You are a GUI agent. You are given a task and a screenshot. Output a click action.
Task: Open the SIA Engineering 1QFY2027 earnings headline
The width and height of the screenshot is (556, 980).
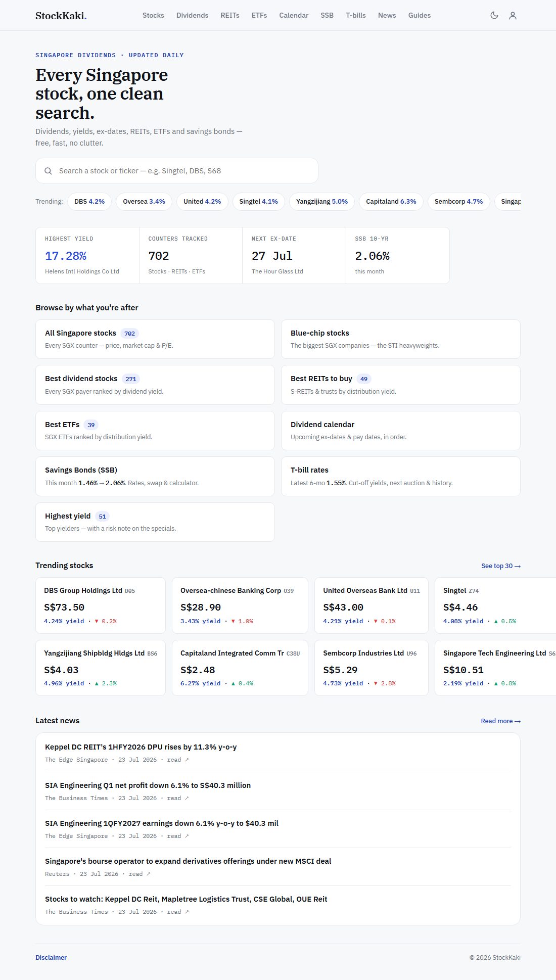click(162, 823)
